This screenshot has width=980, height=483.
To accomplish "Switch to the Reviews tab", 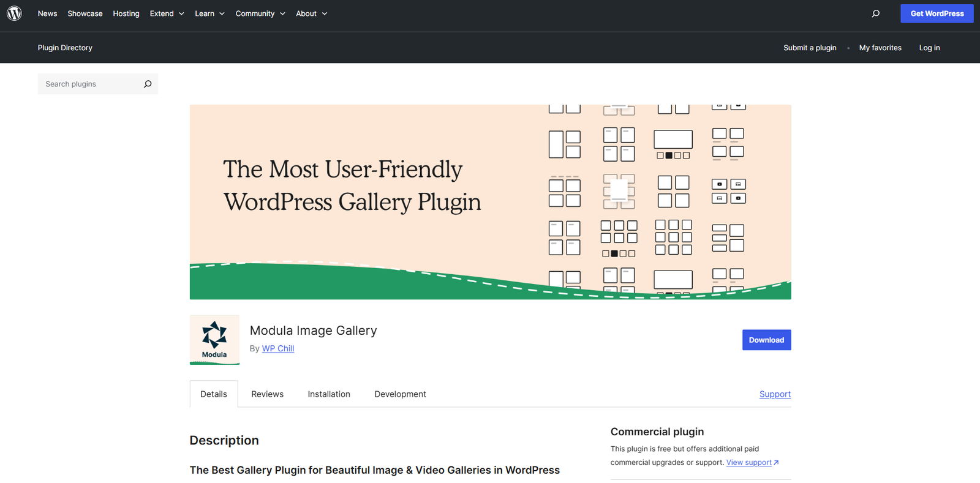I will coord(267,394).
